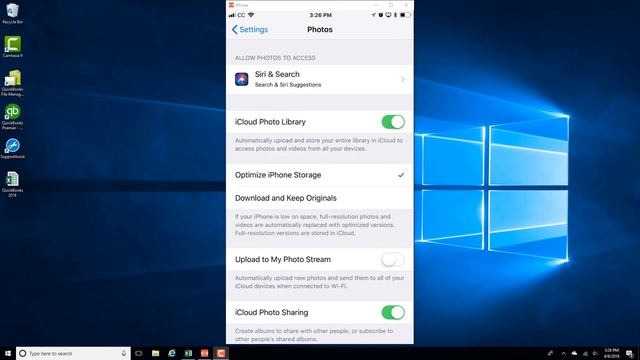Open the taskbar clock and date
The width and height of the screenshot is (640, 360).
pos(611,353)
